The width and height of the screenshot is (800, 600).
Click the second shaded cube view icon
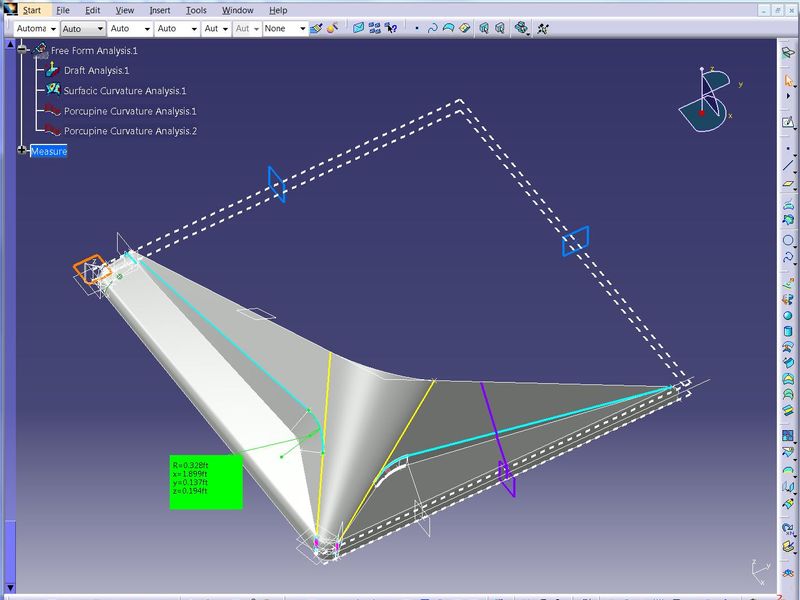pyautogui.click(x=500, y=29)
